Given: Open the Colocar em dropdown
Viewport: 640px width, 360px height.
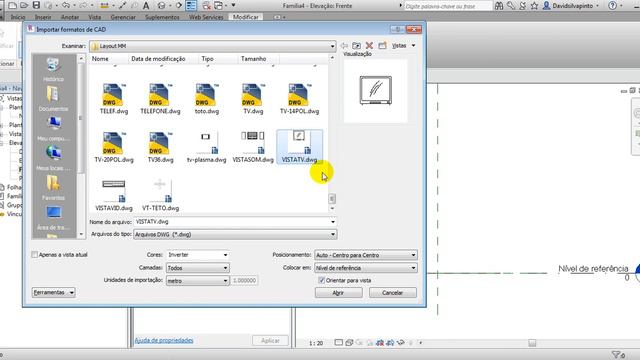Looking at the screenshot, I should pyautogui.click(x=366, y=268).
